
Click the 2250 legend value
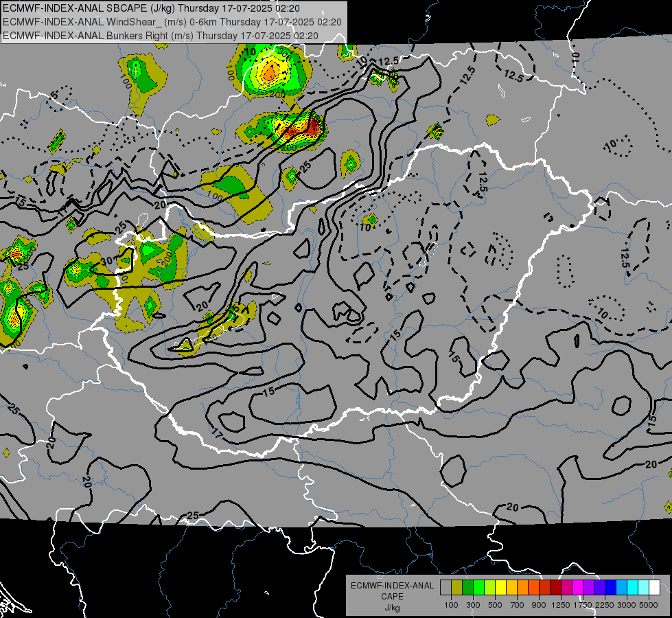click(x=605, y=605)
